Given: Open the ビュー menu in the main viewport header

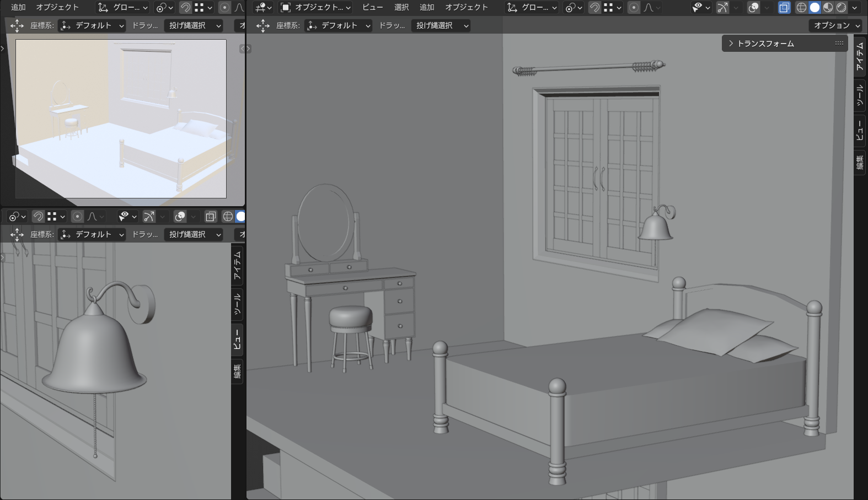Looking at the screenshot, I should (372, 7).
